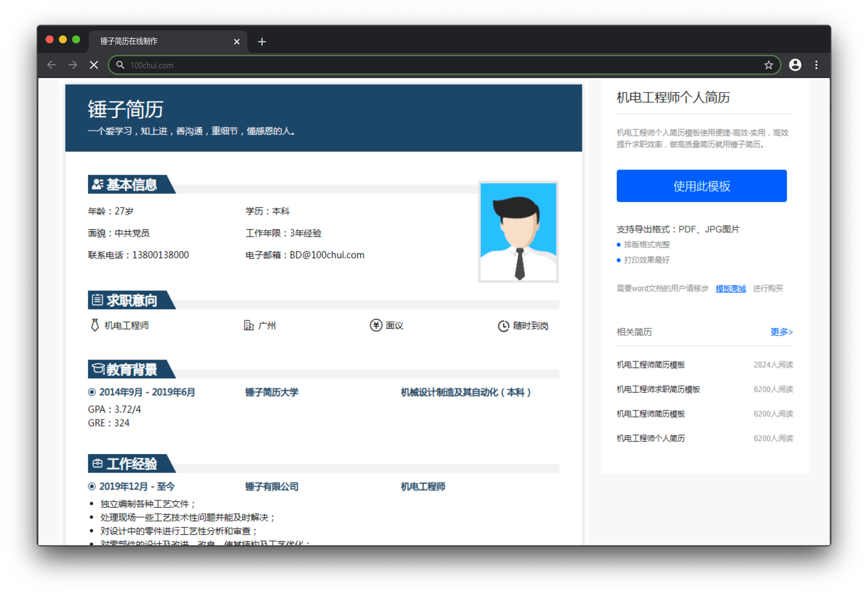
Task: Click the browser forward arrow
Action: (x=73, y=65)
